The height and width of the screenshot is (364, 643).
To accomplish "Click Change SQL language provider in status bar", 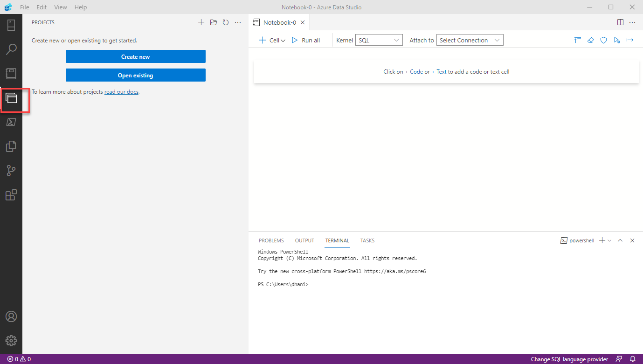I will 569,359.
